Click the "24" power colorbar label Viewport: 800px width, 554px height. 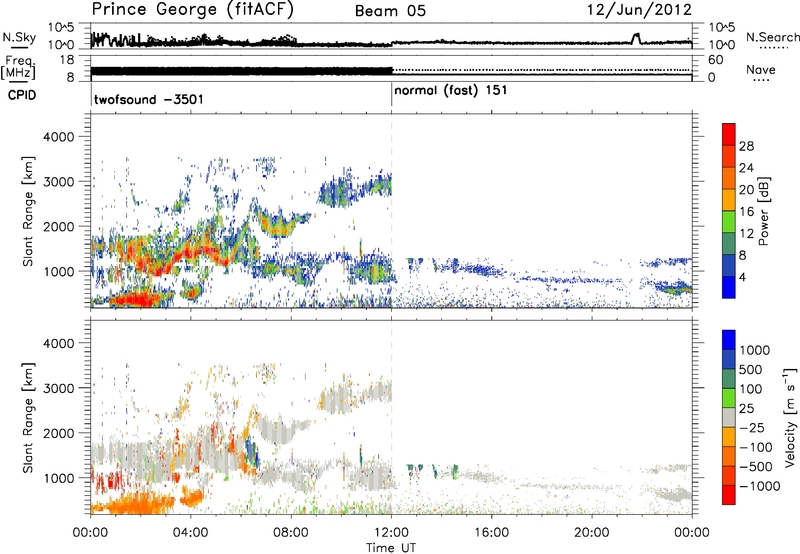click(x=746, y=168)
